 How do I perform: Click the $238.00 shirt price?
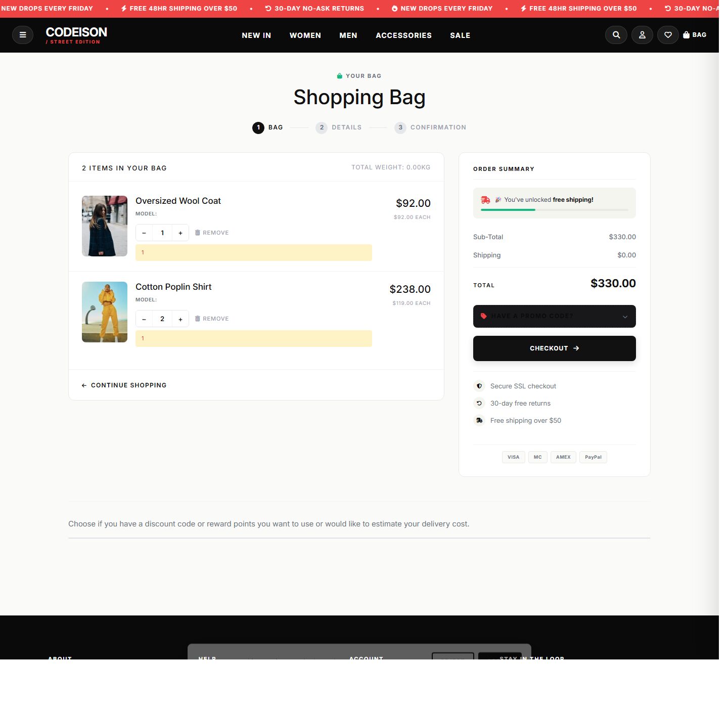410,289
